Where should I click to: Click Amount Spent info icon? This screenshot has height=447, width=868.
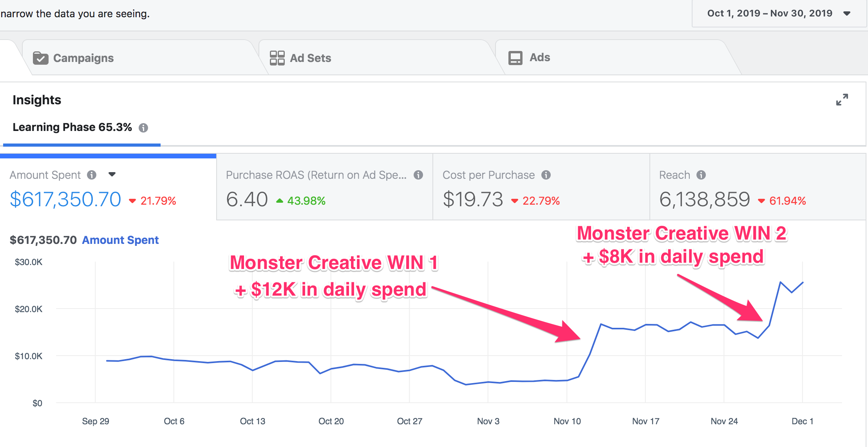click(92, 175)
